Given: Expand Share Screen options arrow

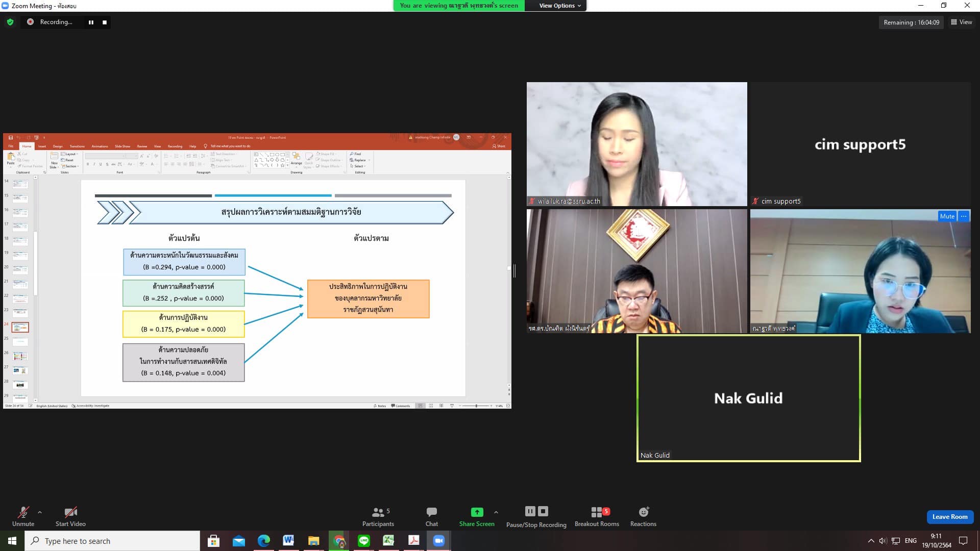Looking at the screenshot, I should tap(496, 512).
